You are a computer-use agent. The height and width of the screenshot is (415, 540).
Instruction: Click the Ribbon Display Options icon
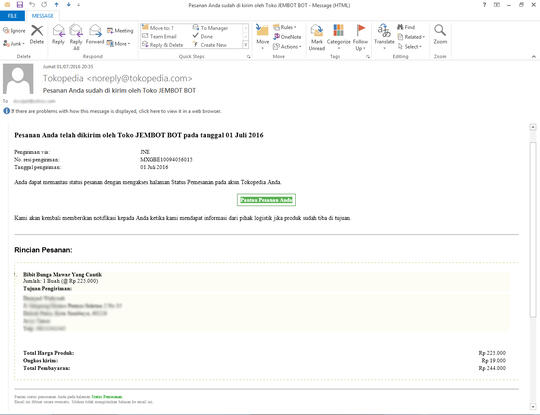[x=497, y=5]
